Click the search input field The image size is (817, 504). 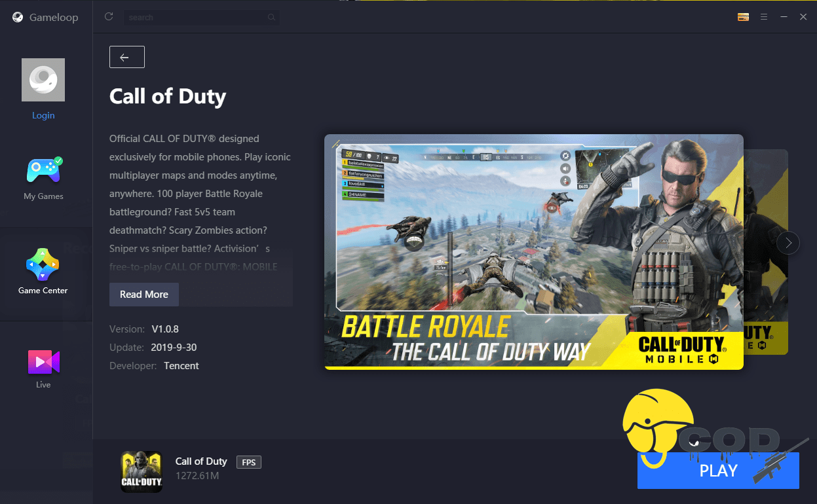(201, 17)
